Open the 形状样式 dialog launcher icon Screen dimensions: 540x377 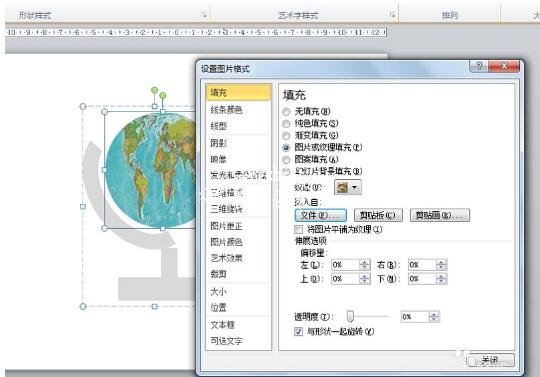pyautogui.click(x=204, y=15)
